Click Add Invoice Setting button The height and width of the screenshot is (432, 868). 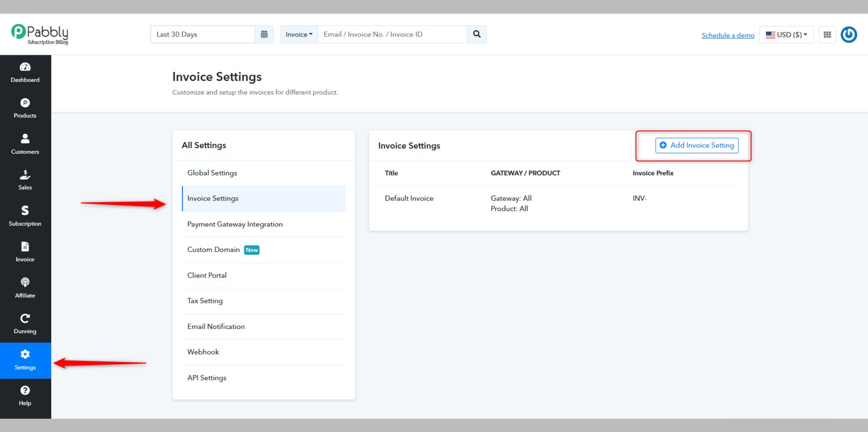(697, 145)
